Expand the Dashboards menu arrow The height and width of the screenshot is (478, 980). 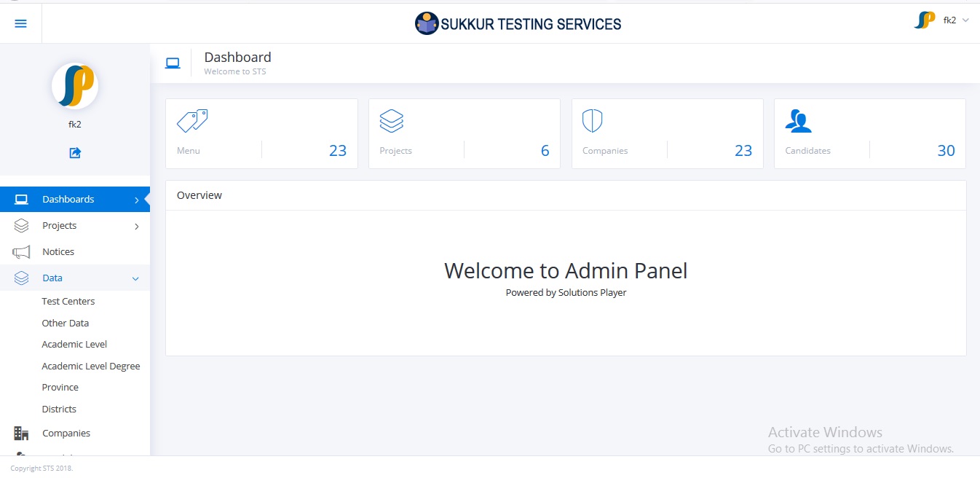pyautogui.click(x=136, y=200)
